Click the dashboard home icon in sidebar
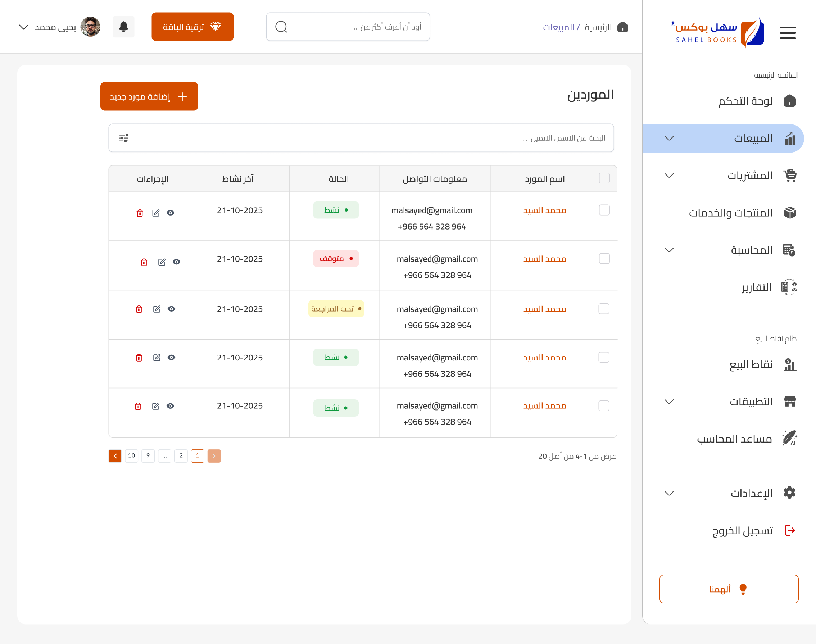The image size is (816, 644). coord(790,101)
